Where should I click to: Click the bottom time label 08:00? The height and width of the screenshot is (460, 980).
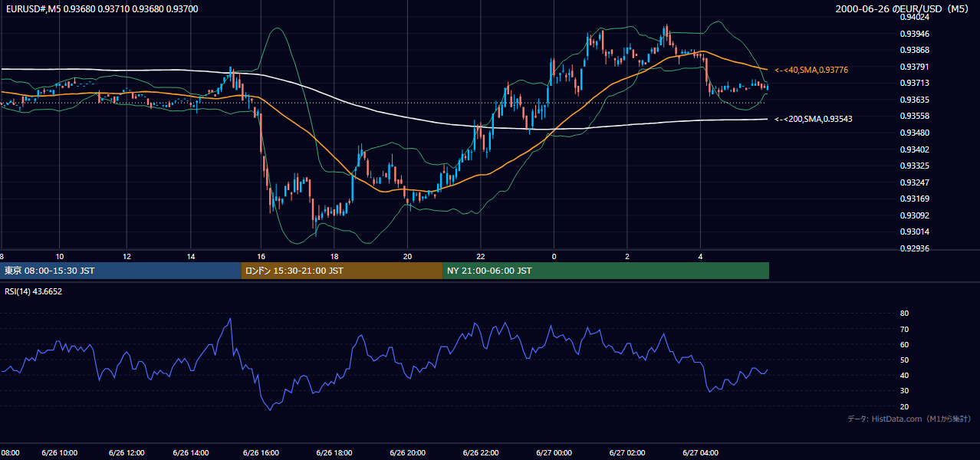[x=10, y=453]
